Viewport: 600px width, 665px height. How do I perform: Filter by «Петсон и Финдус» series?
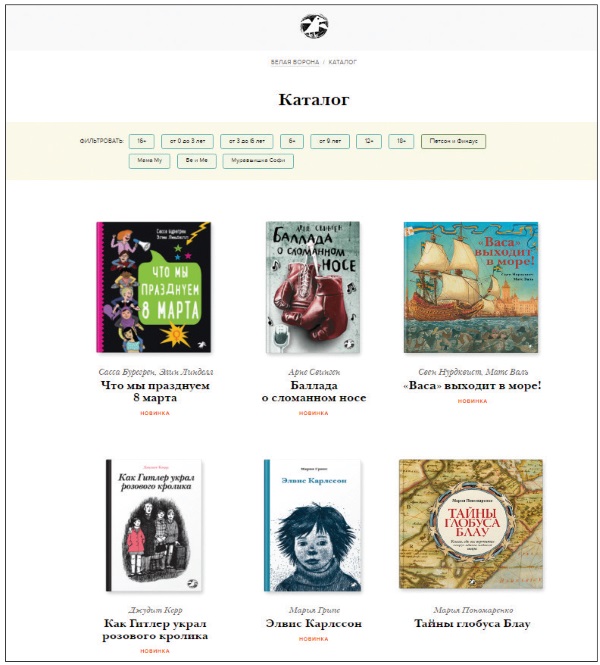(x=453, y=141)
